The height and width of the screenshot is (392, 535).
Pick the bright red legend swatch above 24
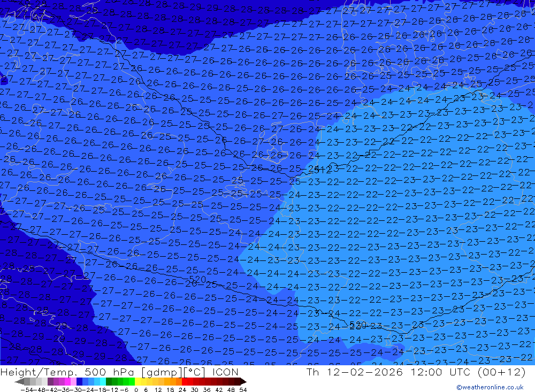(185, 381)
